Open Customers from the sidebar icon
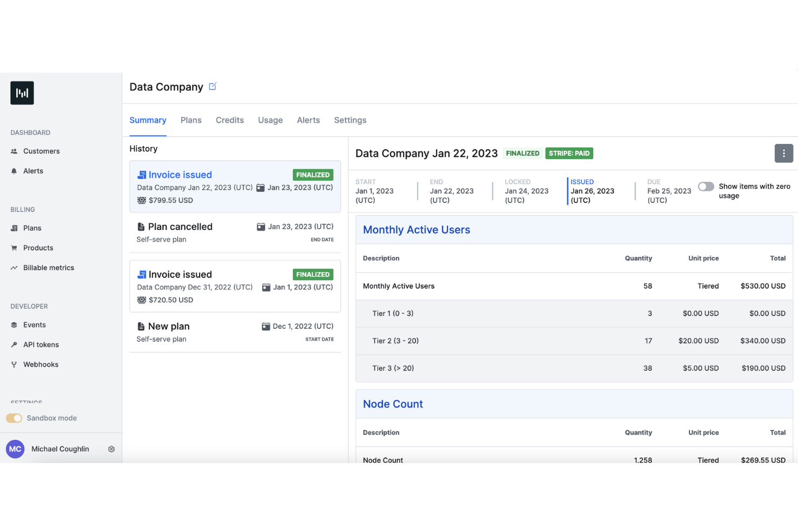Viewport: 798px width, 532px height. coord(15,151)
